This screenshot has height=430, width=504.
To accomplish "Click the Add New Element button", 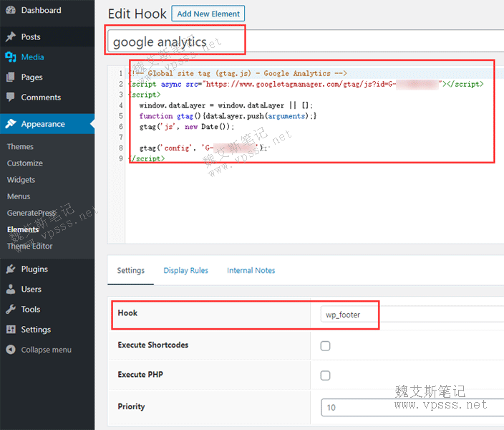I will click(208, 14).
